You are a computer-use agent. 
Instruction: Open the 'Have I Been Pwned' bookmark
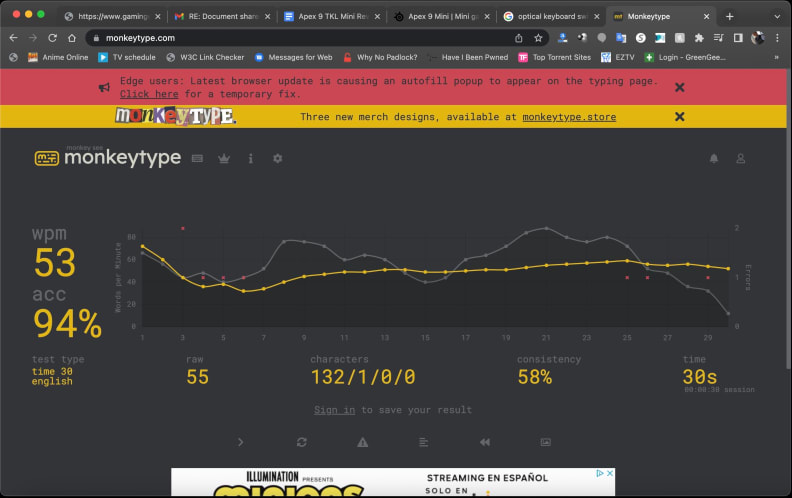(468, 58)
